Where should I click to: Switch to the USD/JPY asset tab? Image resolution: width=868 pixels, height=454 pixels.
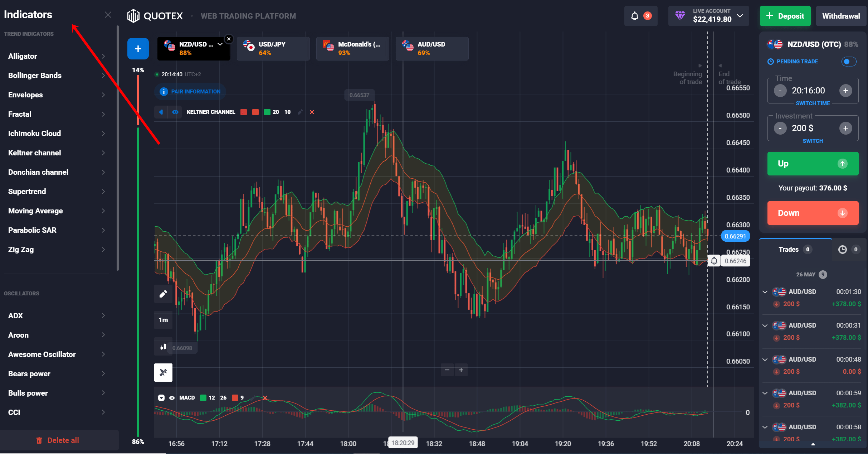tap(273, 48)
